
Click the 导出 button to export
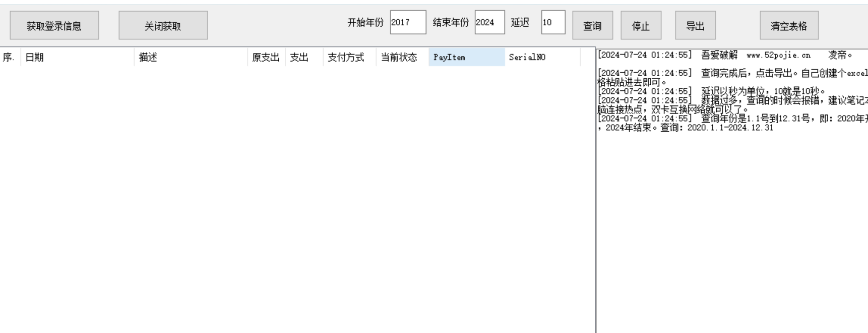coord(695,26)
